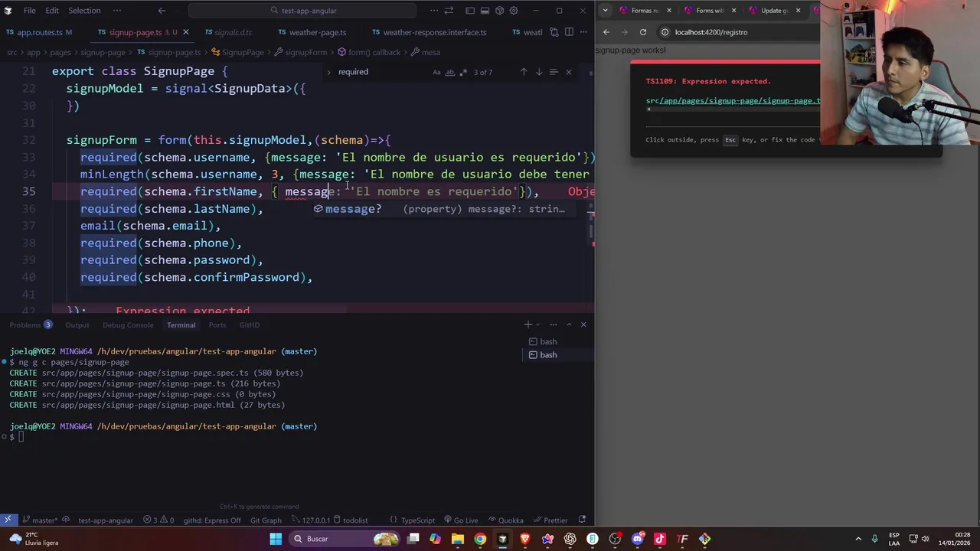Click Prettier status item
Screen dimensions: 980x551
(550, 520)
